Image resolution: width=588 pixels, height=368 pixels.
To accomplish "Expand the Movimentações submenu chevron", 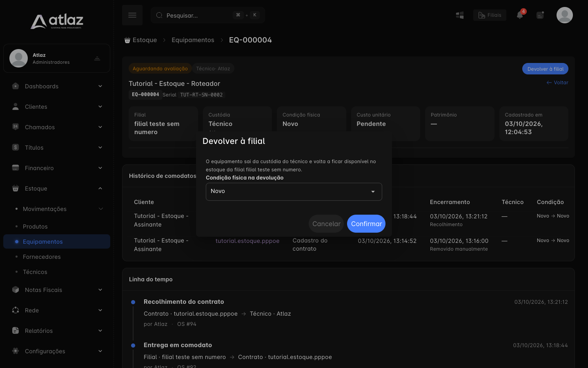I will tap(100, 209).
